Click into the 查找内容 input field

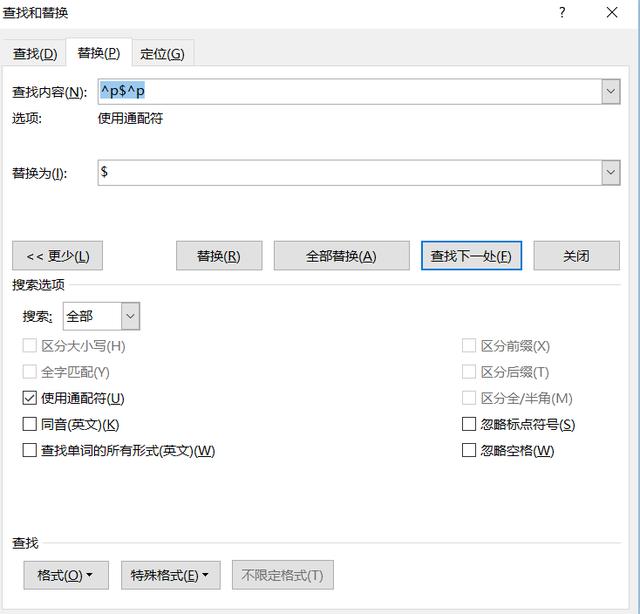coord(350,91)
